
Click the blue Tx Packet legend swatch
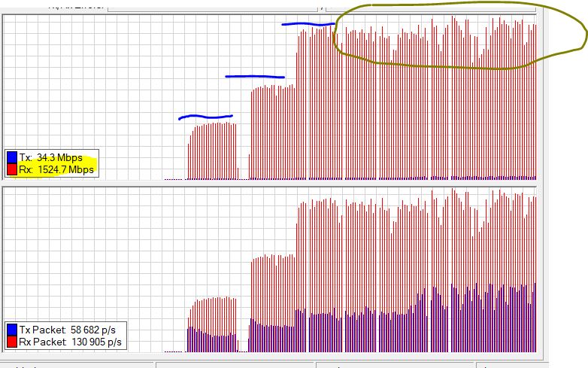click(12, 330)
